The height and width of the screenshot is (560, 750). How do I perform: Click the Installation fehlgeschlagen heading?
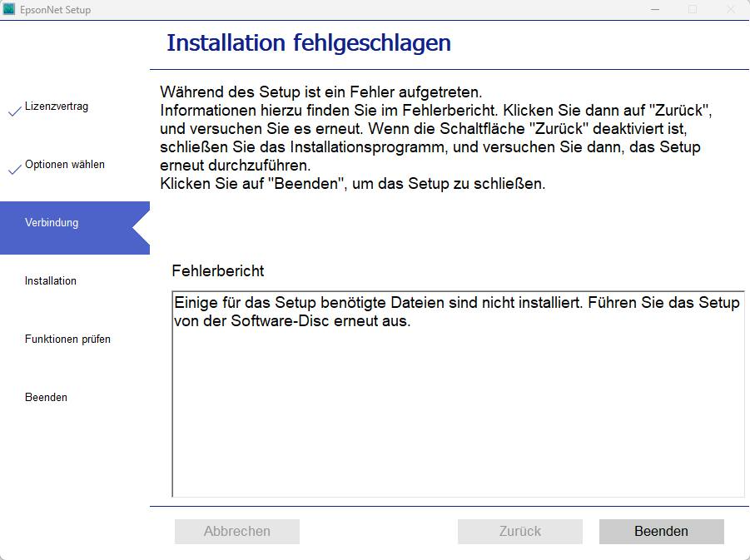(x=308, y=42)
